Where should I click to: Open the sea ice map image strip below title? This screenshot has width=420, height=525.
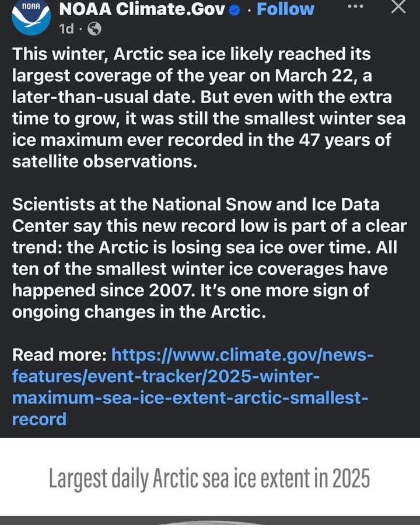(210, 521)
